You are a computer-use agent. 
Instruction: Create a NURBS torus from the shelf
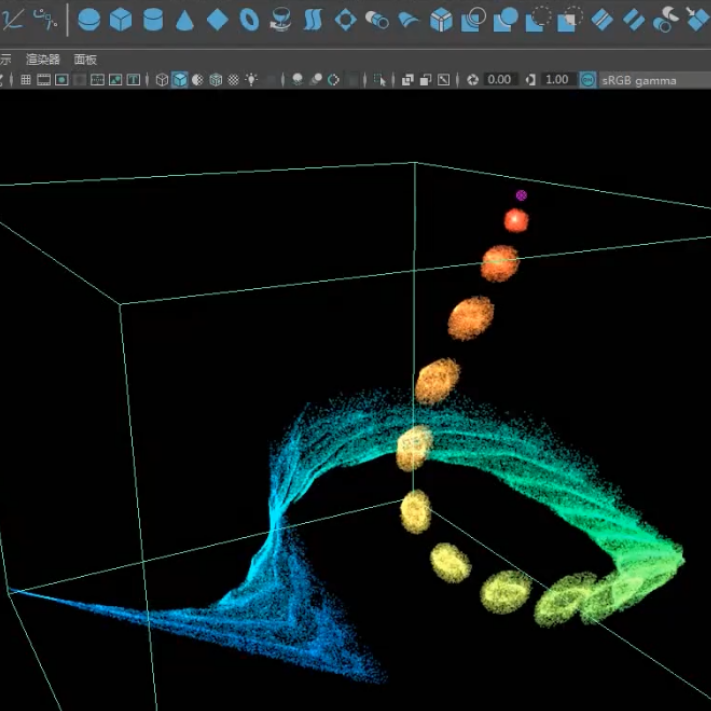(249, 20)
